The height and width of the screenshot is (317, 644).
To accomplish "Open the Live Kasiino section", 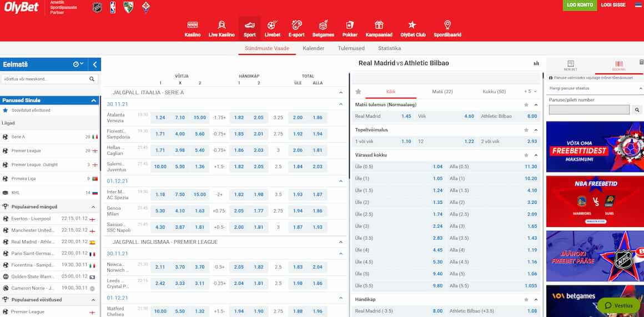I will coord(222,29).
